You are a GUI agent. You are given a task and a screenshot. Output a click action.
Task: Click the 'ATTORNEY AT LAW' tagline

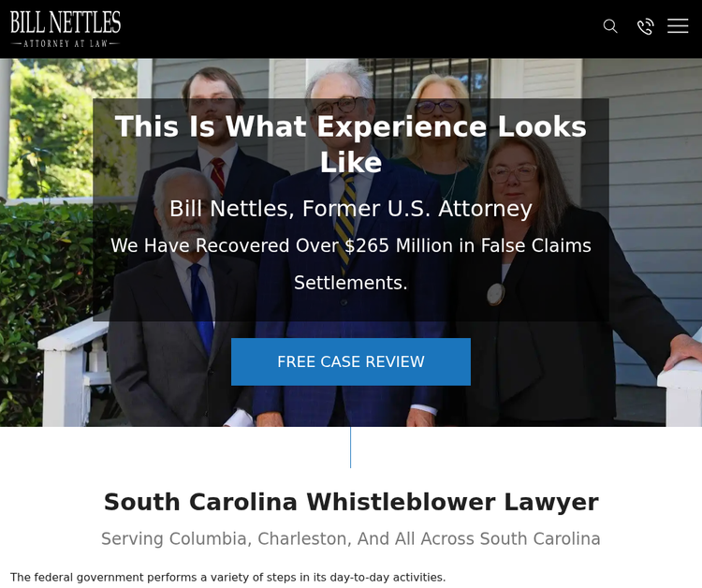point(66,43)
